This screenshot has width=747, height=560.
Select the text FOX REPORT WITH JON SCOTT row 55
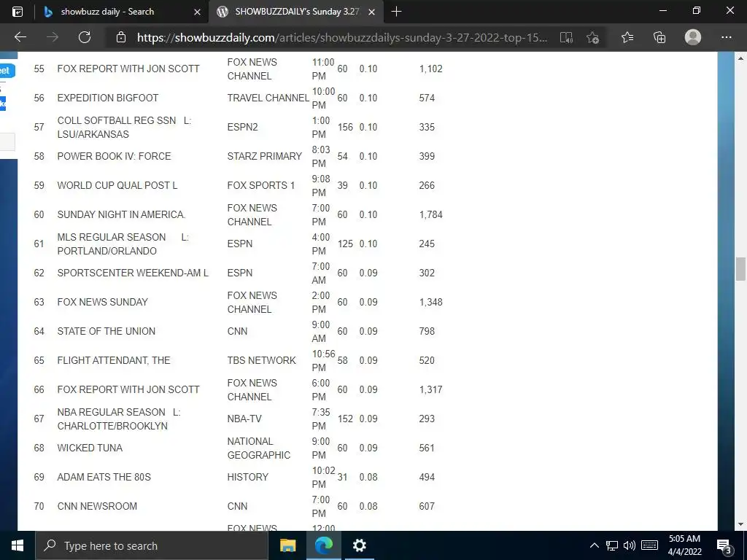tap(128, 69)
